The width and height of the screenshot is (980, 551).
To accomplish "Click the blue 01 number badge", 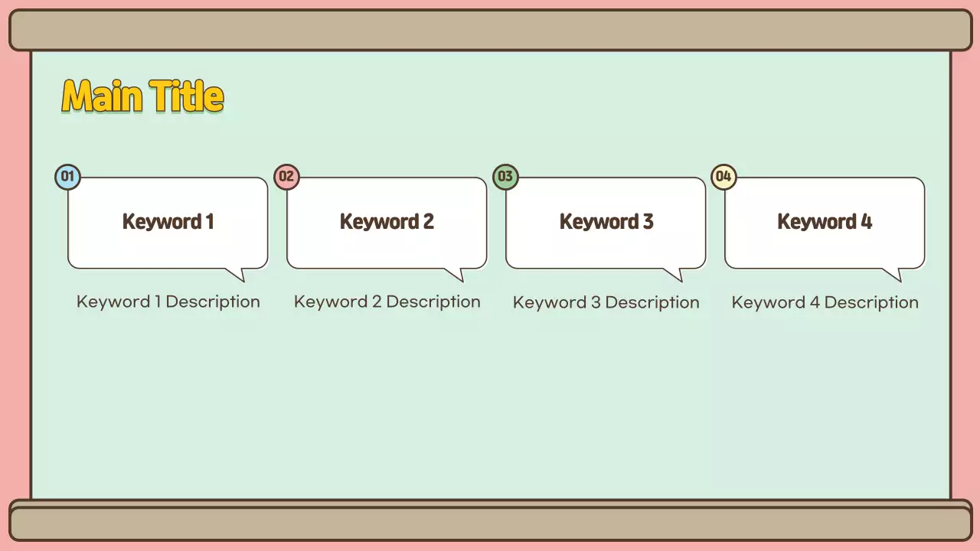I will pos(67,178).
